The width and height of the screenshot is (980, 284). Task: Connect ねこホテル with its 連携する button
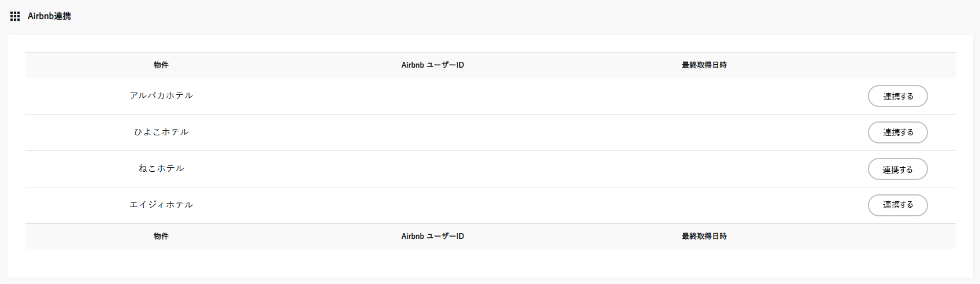897,169
